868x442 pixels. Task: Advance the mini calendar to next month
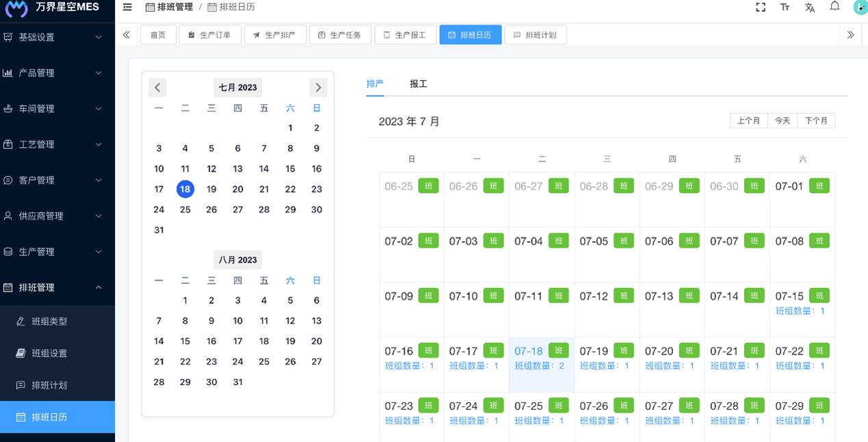pyautogui.click(x=318, y=88)
